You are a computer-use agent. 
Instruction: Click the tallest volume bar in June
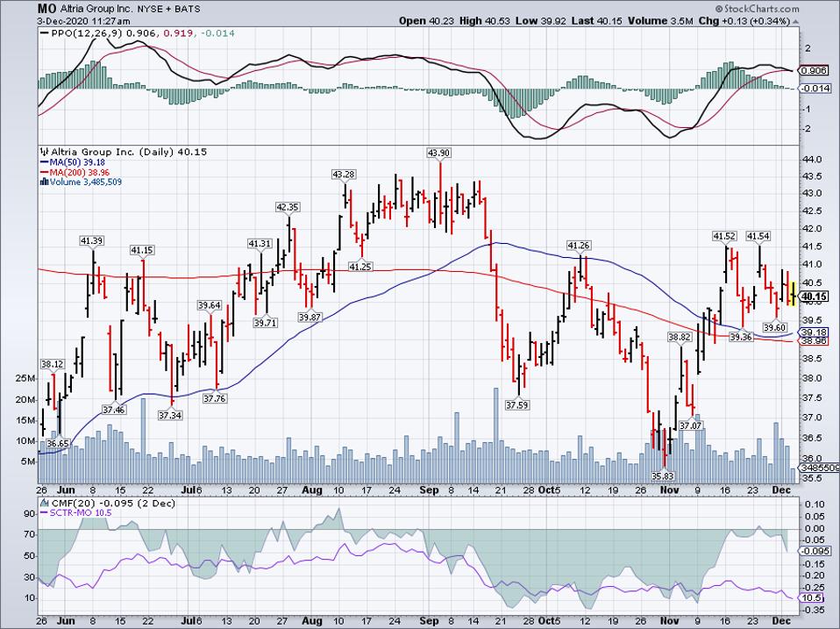pos(143,440)
